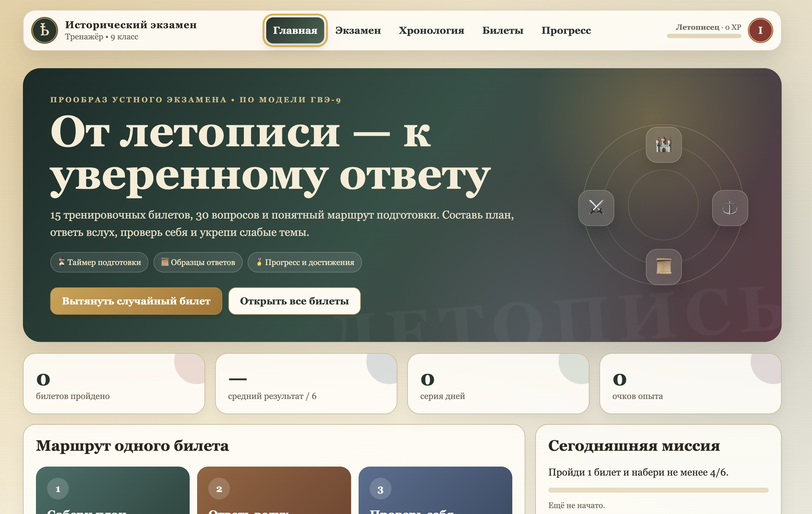
Task: Click the серия дней stat card
Action: click(x=498, y=383)
